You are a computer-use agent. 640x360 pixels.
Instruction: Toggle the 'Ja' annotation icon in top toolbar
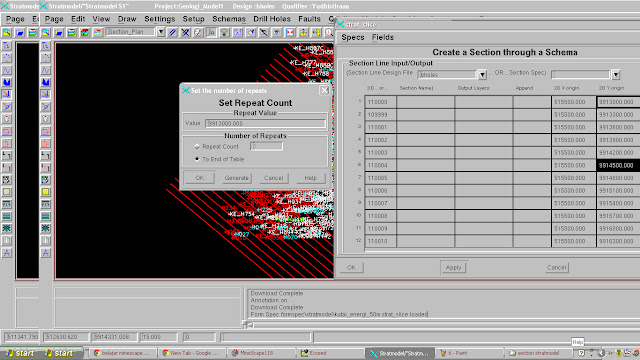pos(211,32)
